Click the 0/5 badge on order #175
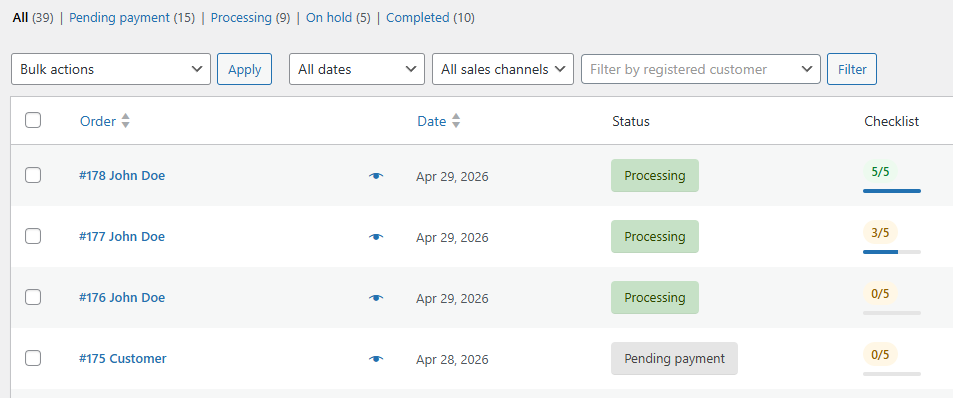The height and width of the screenshot is (398, 953). point(880,355)
